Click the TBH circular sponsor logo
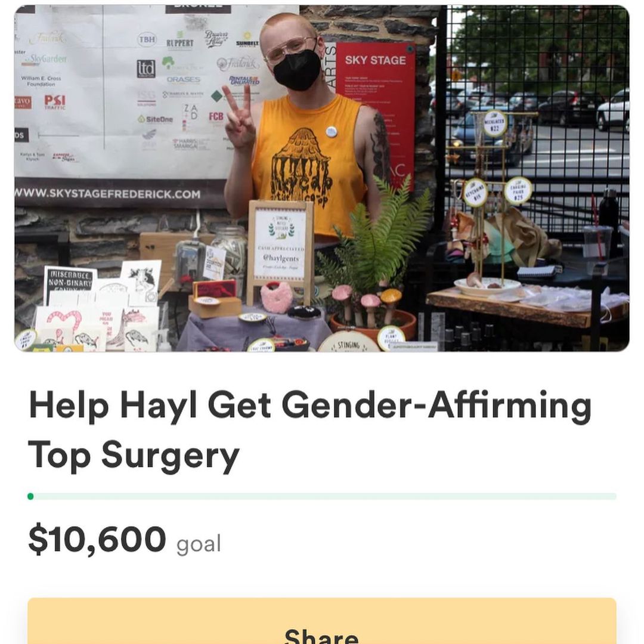 [x=147, y=39]
